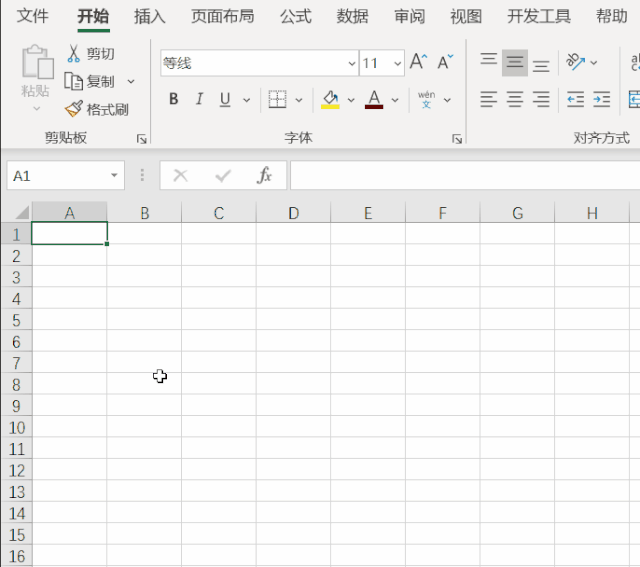
Task: Switch to the 开发工具 Developer tab
Action: click(x=539, y=16)
